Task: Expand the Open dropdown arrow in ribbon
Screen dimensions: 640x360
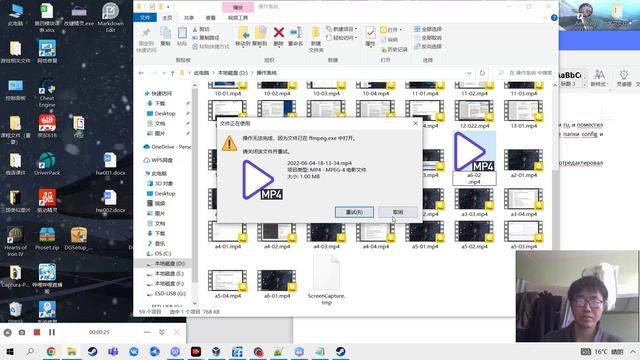Action: (401, 30)
